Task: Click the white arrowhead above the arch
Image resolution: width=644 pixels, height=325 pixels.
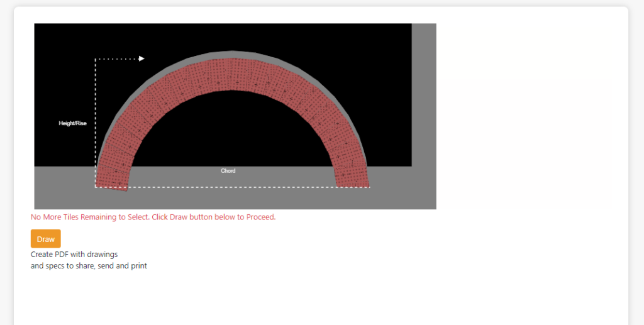Action: point(142,58)
